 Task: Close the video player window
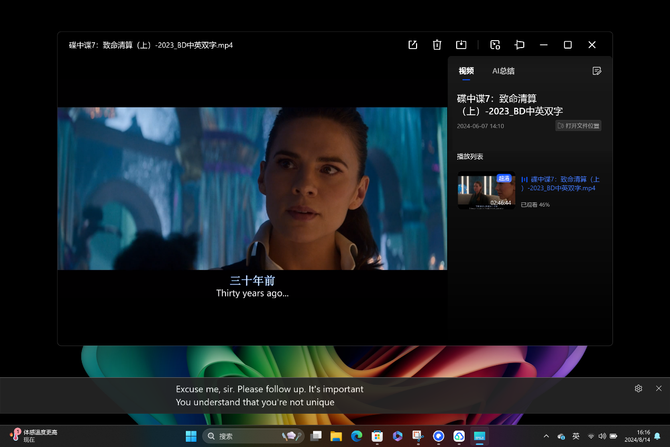click(592, 45)
